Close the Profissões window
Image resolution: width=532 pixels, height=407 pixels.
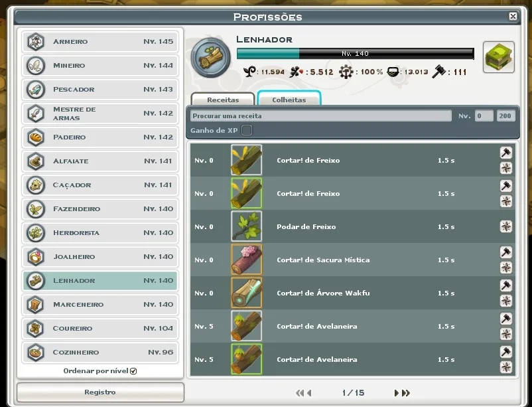513,17
